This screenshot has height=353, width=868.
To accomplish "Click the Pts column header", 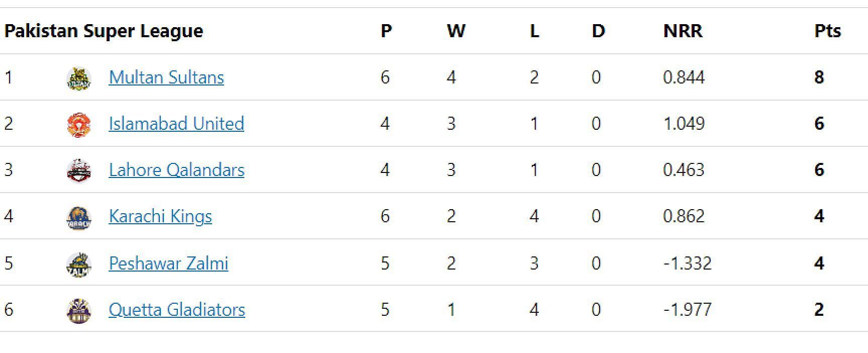I will click(827, 31).
